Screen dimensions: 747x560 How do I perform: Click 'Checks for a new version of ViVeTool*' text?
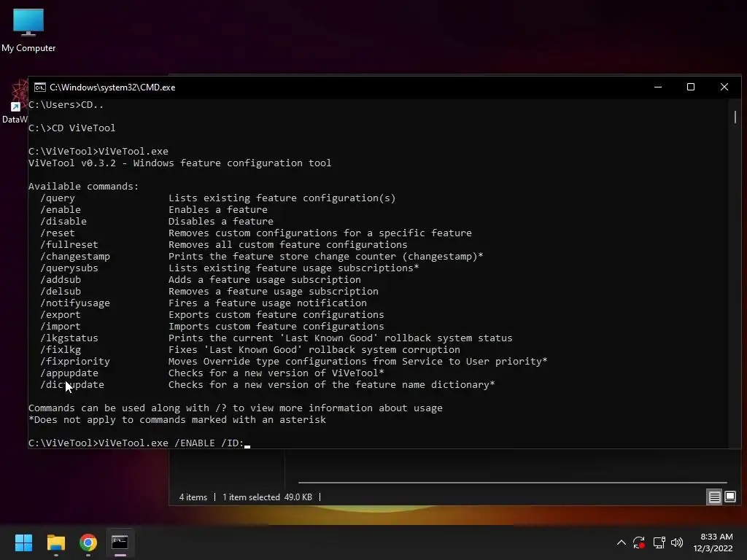point(276,373)
